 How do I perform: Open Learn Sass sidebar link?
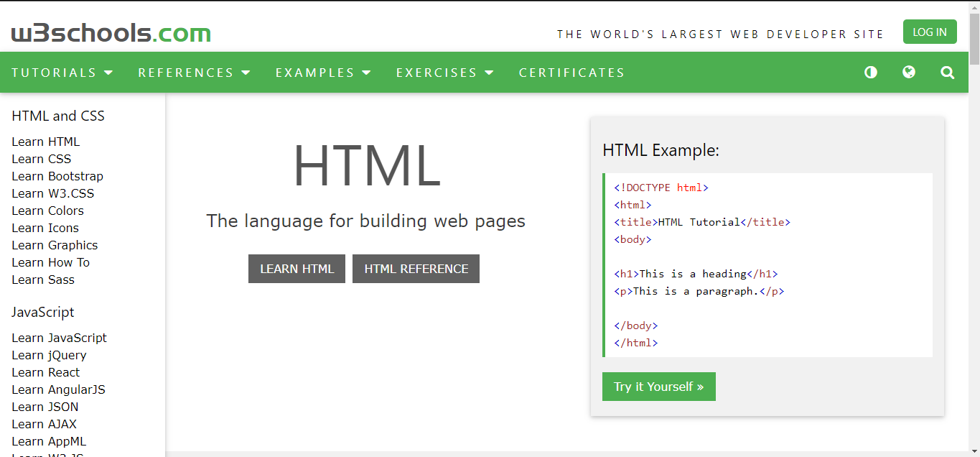click(43, 280)
